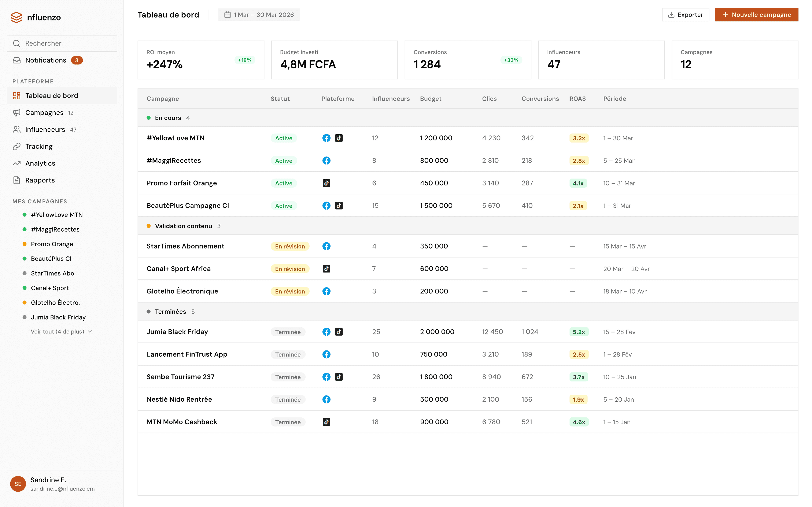812x507 pixels.
Task: Click the Rechercher search field
Action: point(62,44)
